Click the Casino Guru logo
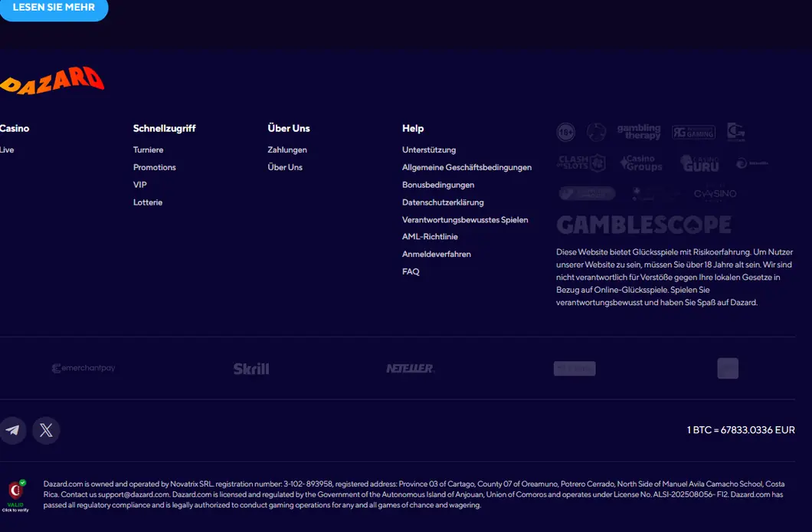 click(x=699, y=163)
